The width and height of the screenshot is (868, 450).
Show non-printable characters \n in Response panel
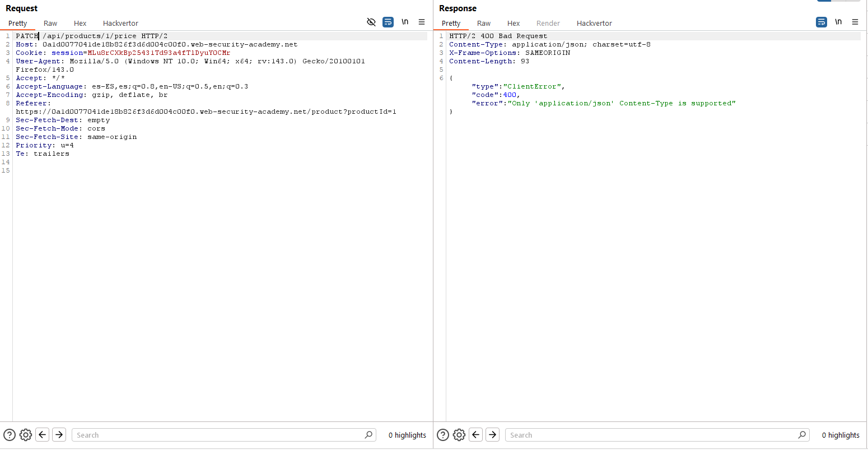click(x=838, y=22)
